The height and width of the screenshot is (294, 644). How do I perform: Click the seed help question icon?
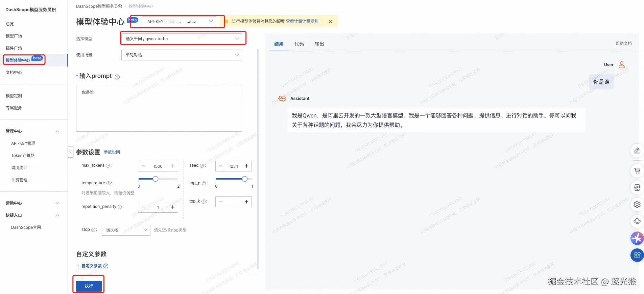[x=202, y=166]
